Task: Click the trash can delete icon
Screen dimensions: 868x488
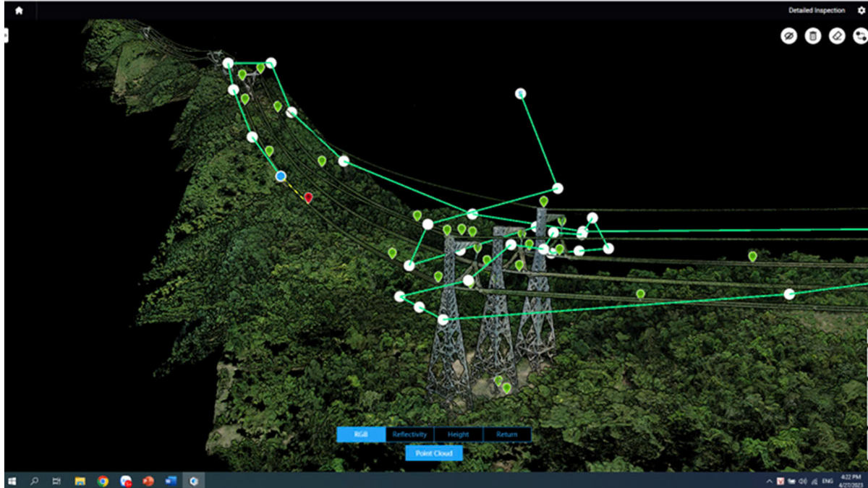Action: click(812, 36)
